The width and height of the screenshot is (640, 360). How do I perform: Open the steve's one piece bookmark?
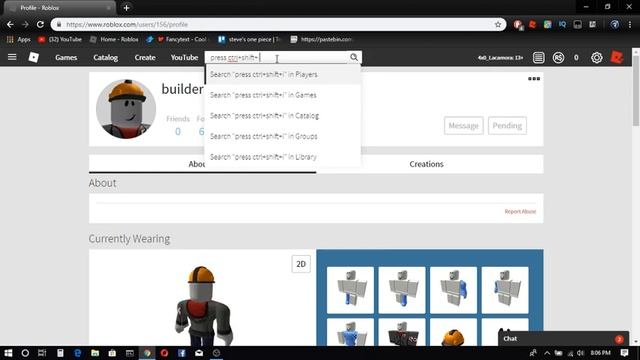point(250,39)
